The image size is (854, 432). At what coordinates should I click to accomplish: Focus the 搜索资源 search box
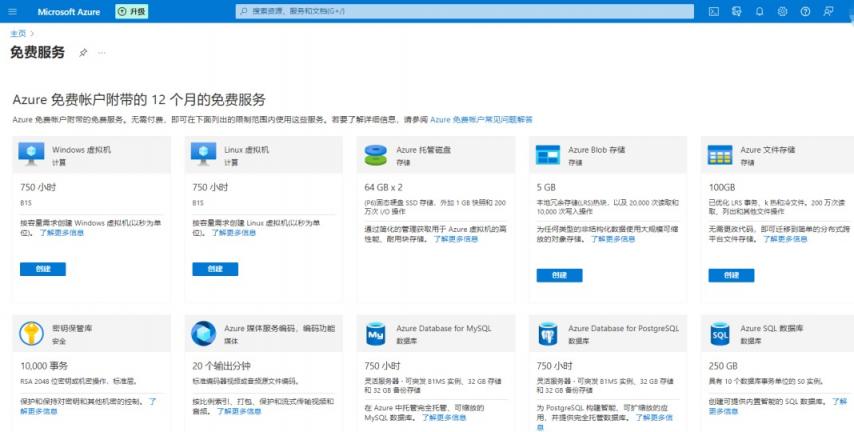tap(465, 11)
